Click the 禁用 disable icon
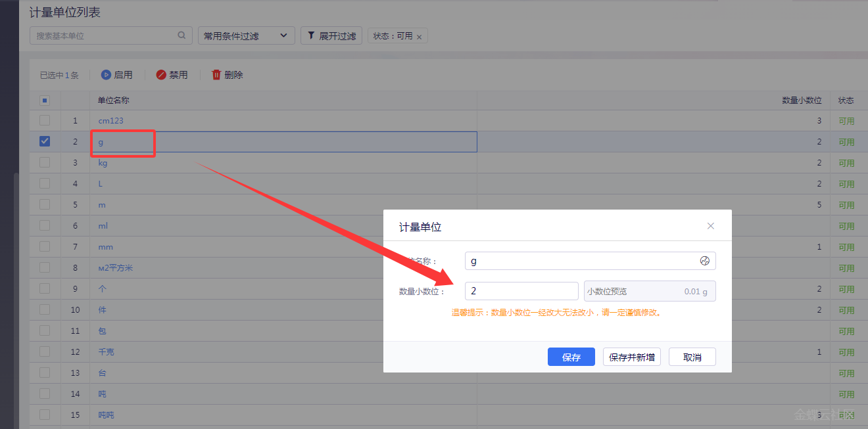 [161, 75]
